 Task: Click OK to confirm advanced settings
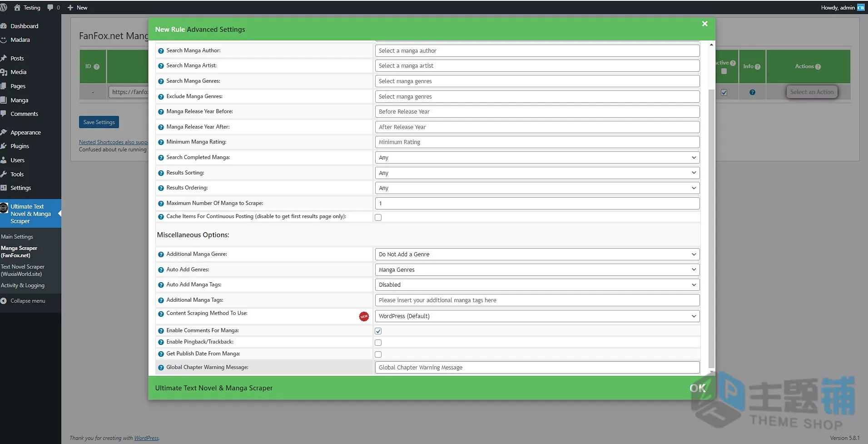698,388
